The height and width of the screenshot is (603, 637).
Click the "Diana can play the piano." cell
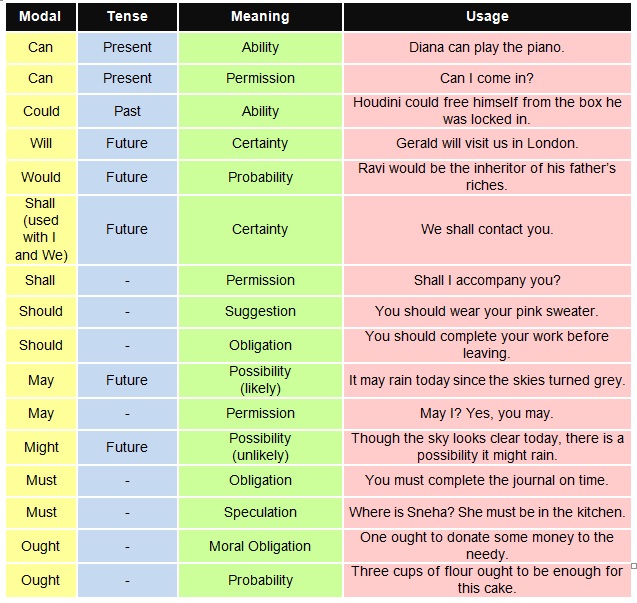(487, 47)
